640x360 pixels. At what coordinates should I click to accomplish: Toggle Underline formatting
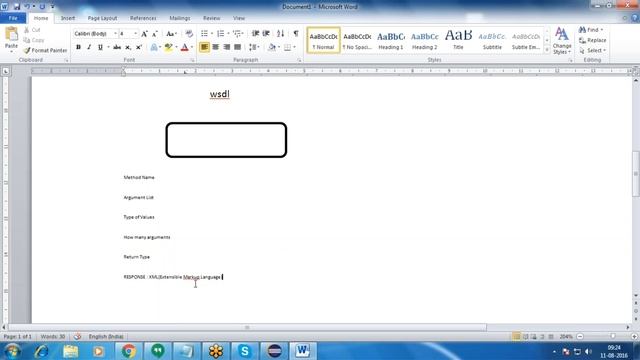click(100, 47)
